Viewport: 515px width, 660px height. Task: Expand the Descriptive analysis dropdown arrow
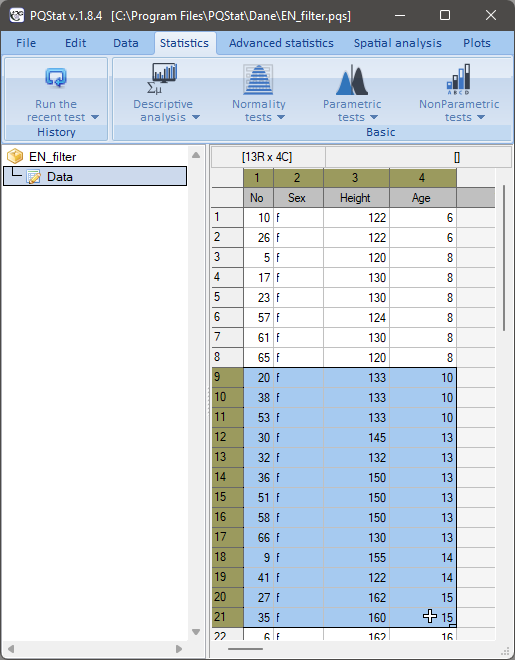(196, 117)
